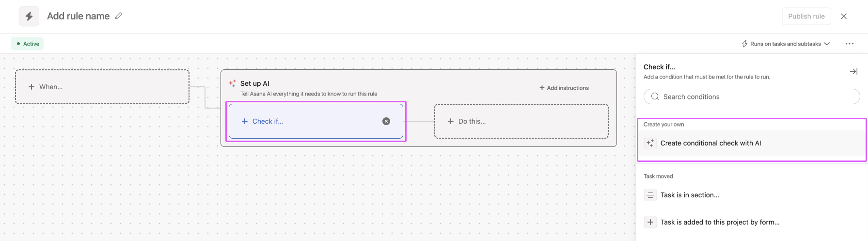Click the plus icon for form-added task condition
The height and width of the screenshot is (241, 868).
pos(650,222)
